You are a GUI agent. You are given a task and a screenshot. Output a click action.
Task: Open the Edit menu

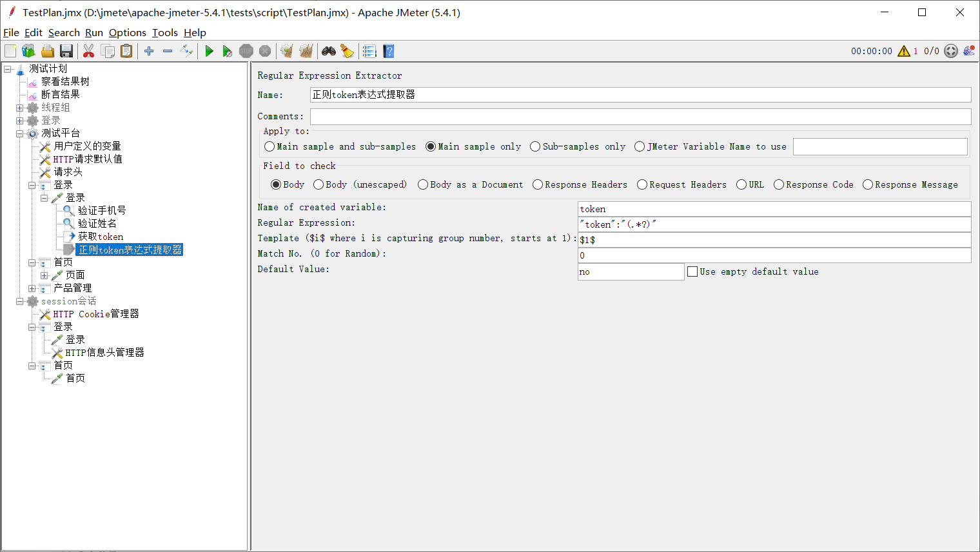34,32
